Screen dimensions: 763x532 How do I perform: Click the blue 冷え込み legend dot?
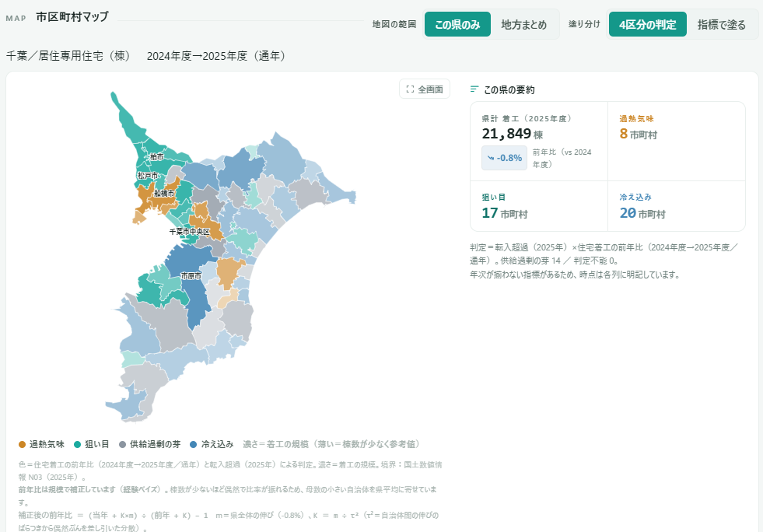(x=193, y=444)
